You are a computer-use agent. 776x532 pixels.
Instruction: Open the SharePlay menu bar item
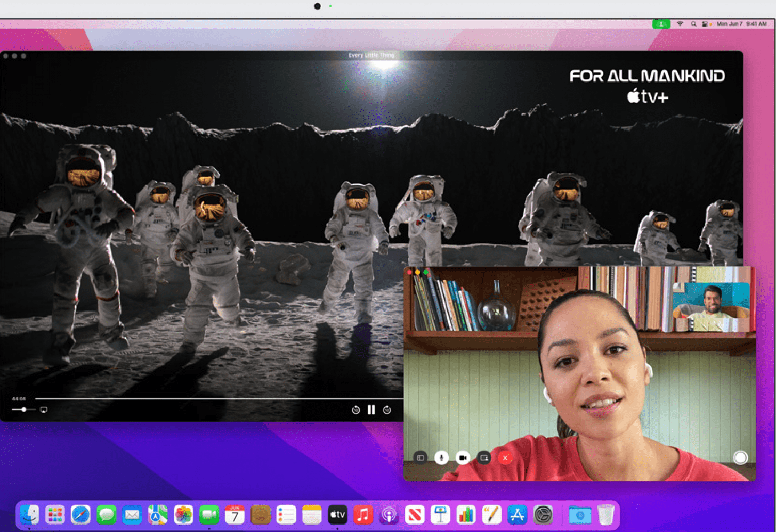[661, 24]
